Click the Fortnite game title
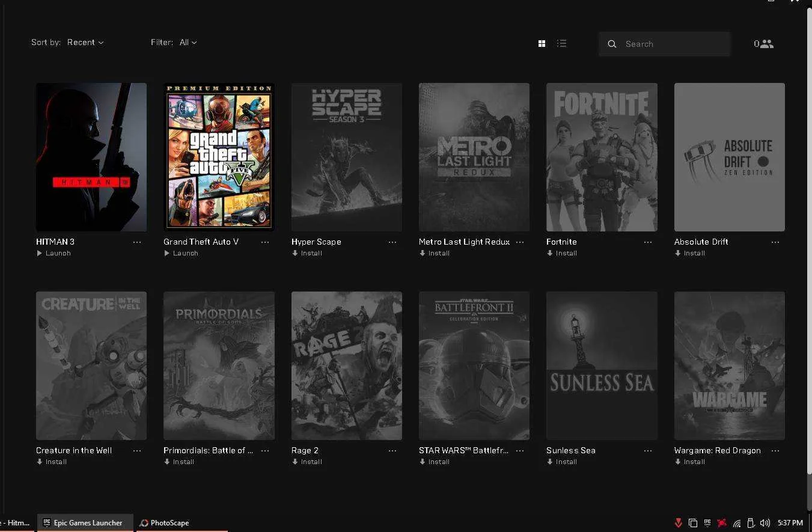Viewport: 812px width, 532px height. 561,242
